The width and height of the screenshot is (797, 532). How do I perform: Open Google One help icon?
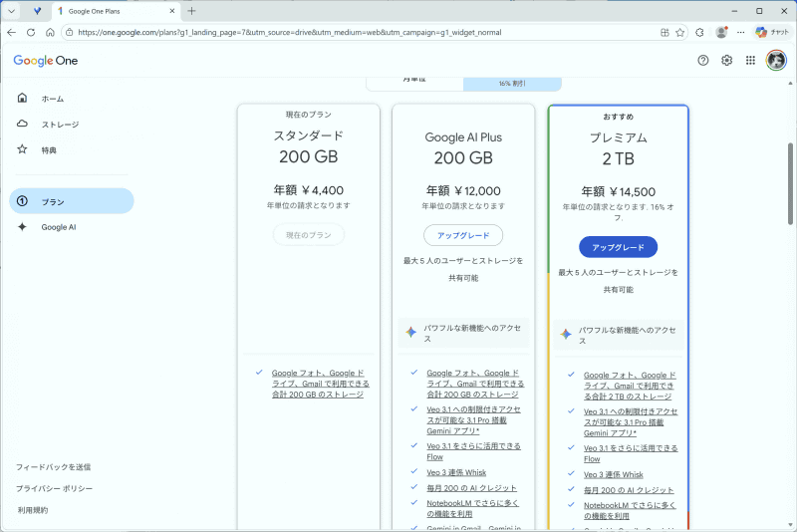pyautogui.click(x=703, y=61)
